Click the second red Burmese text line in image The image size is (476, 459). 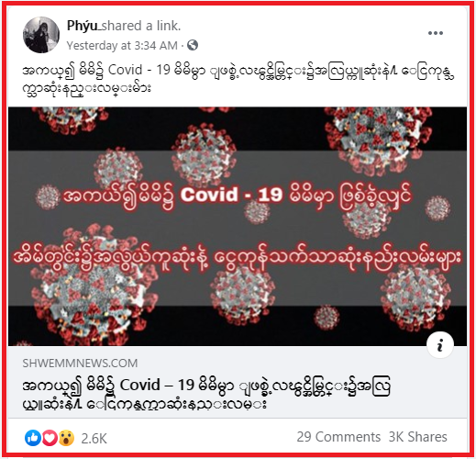pos(238,259)
